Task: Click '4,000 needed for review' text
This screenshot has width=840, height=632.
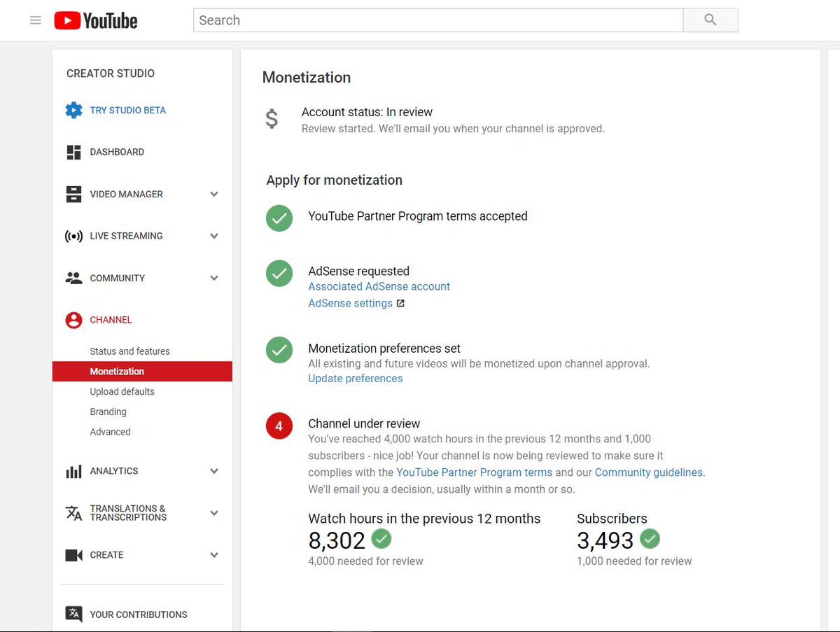Action: 366,561
